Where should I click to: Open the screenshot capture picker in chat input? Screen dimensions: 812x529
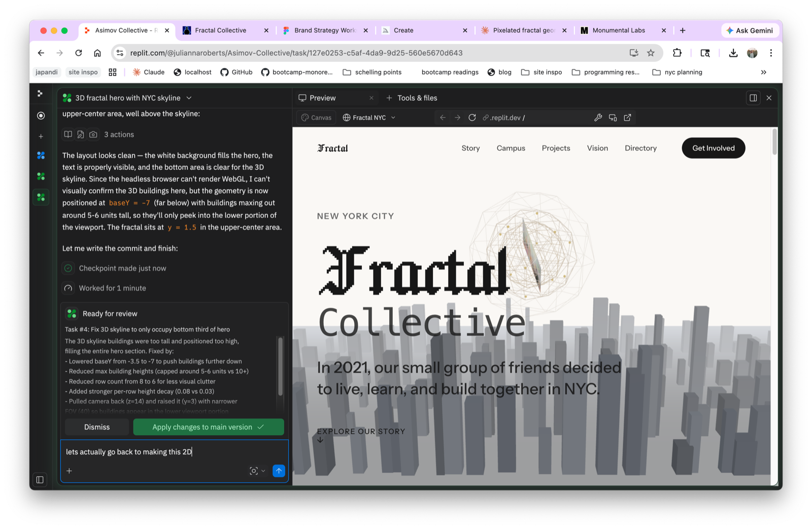tap(254, 471)
